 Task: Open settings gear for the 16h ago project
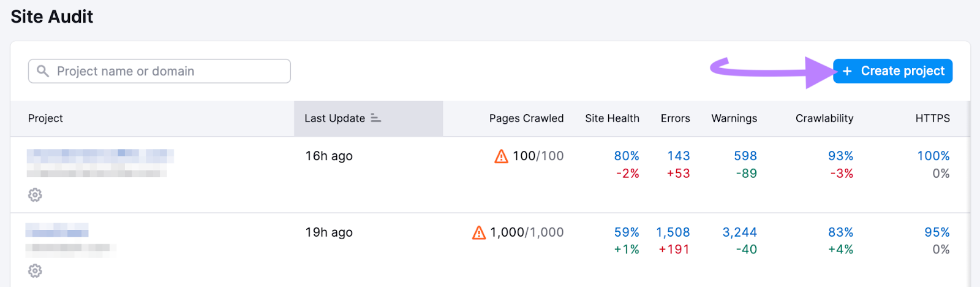(35, 195)
